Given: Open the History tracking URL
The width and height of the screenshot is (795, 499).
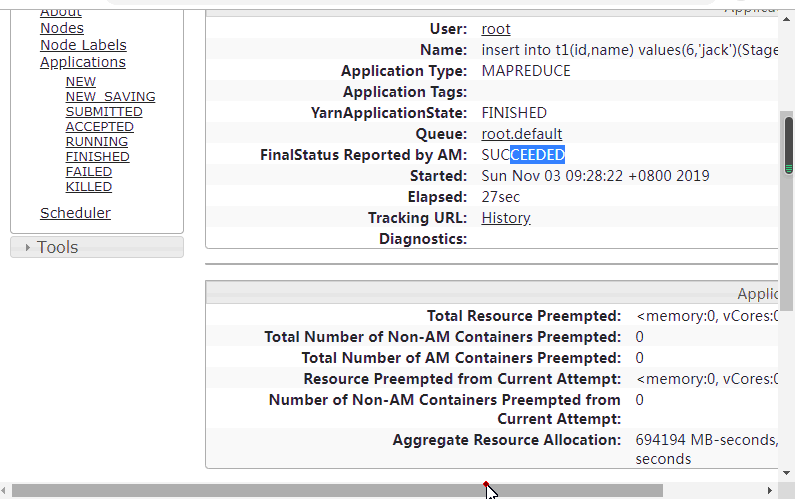Looking at the screenshot, I should click(505, 218).
